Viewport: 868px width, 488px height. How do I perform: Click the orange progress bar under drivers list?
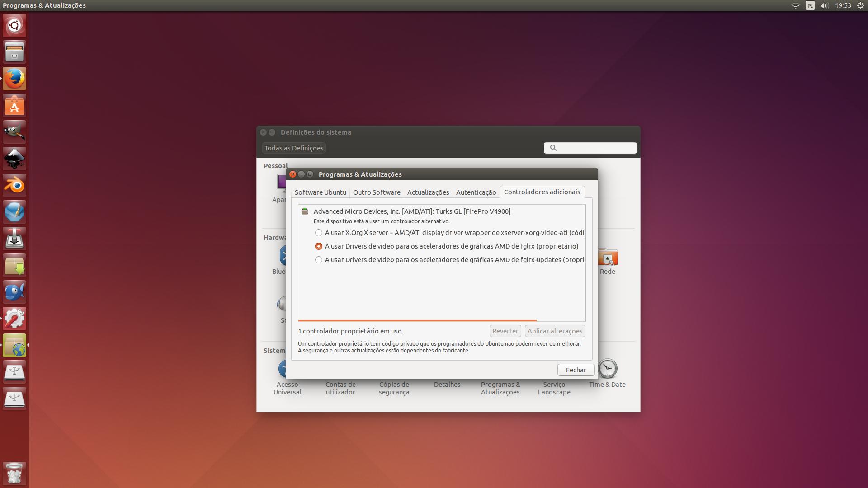[x=417, y=320]
